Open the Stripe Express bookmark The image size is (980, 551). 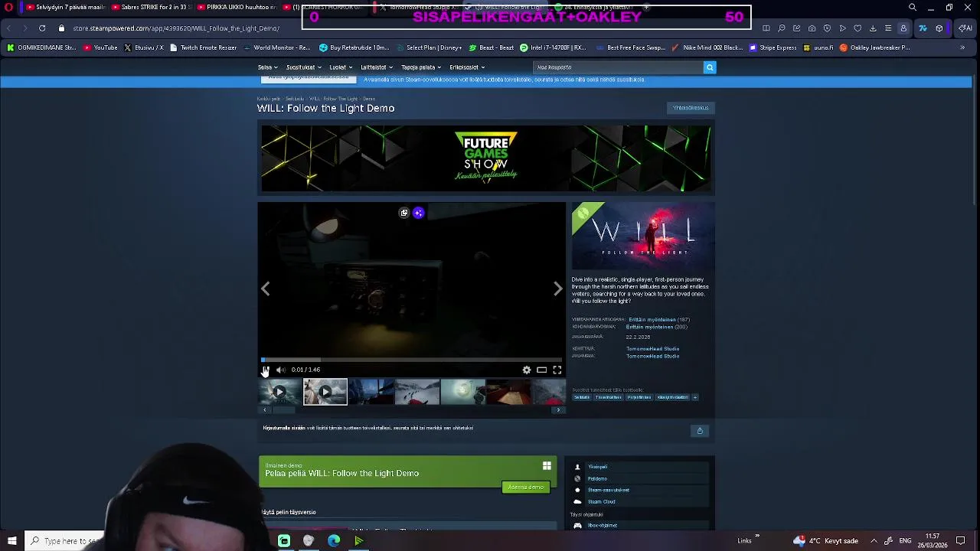pyautogui.click(x=774, y=47)
